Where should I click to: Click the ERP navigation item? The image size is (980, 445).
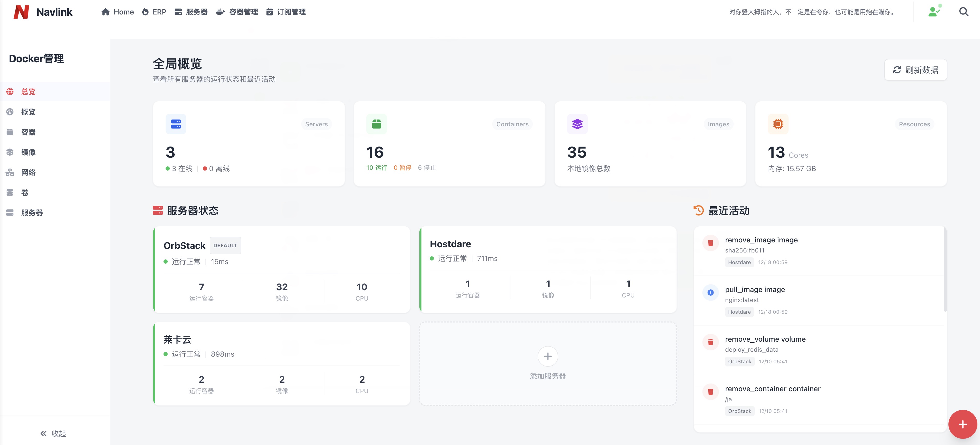click(154, 12)
